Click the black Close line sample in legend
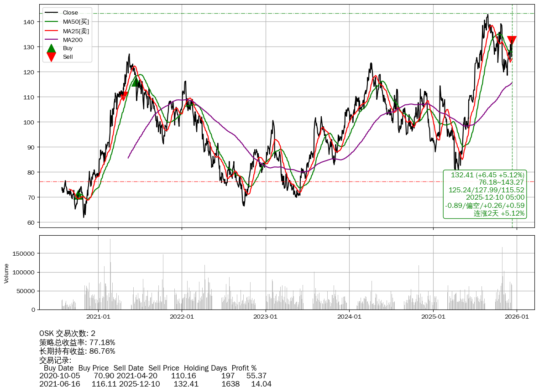This screenshot has height=392, width=539. pyautogui.click(x=52, y=13)
